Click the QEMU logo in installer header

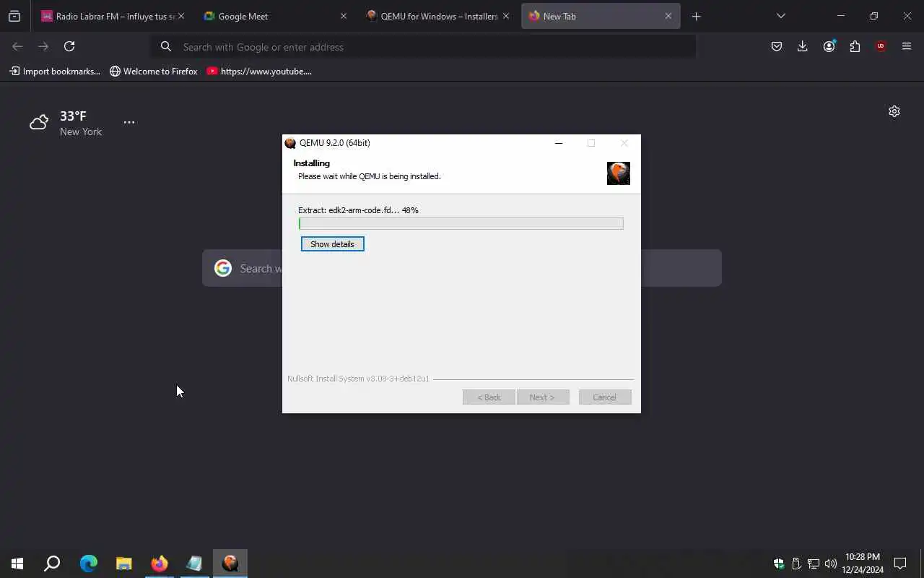coord(619,173)
